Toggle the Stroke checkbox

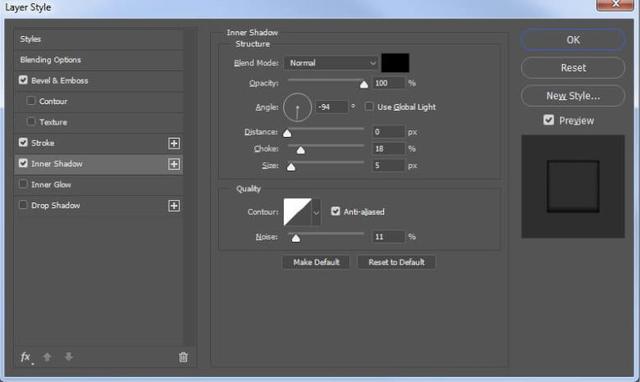(x=23, y=142)
